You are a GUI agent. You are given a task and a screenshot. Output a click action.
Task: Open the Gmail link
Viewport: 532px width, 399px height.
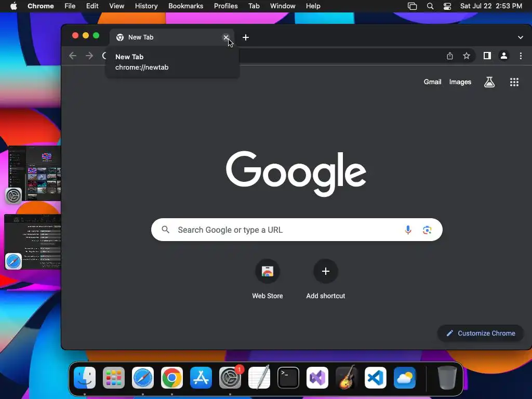click(432, 82)
